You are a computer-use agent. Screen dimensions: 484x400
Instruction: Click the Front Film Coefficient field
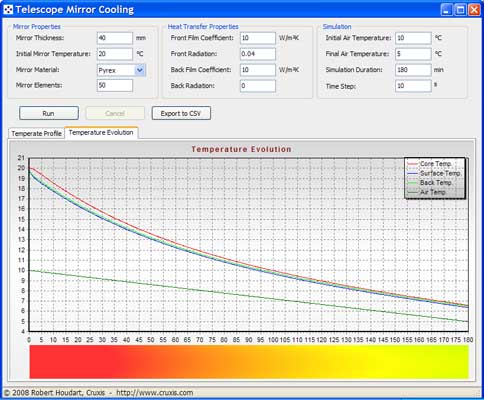pos(258,38)
